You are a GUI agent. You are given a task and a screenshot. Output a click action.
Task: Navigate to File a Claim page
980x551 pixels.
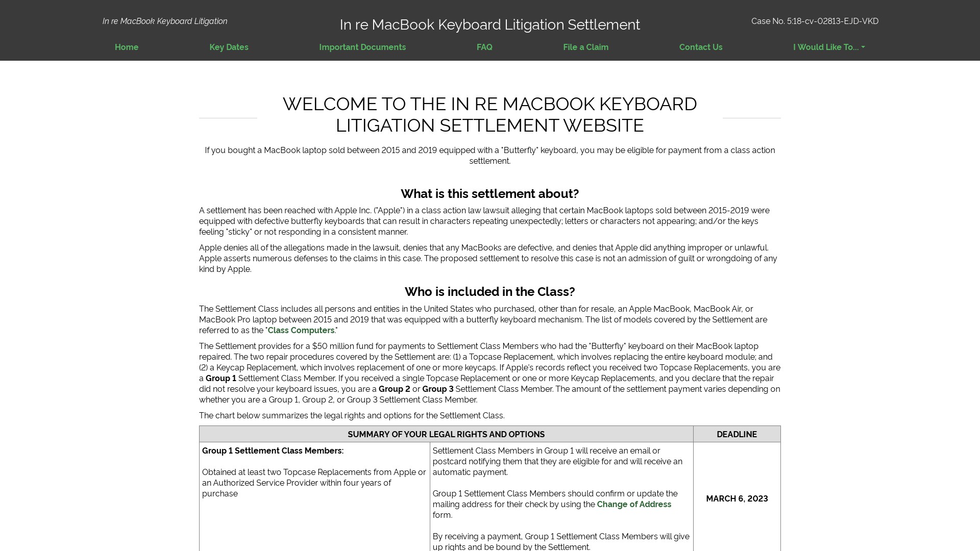click(585, 47)
